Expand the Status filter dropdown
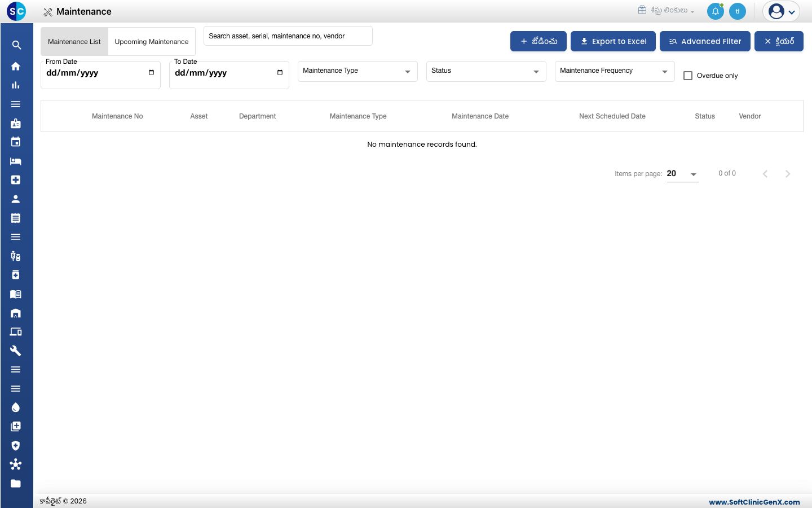Screen dimensions: 812x508 pos(486,71)
